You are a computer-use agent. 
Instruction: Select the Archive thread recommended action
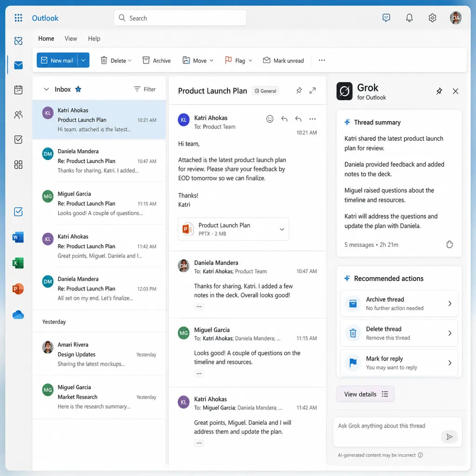(x=399, y=304)
